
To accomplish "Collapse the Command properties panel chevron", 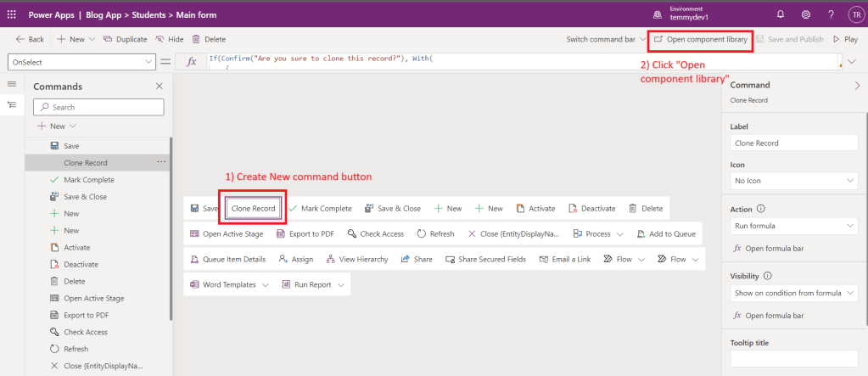I will tap(857, 85).
